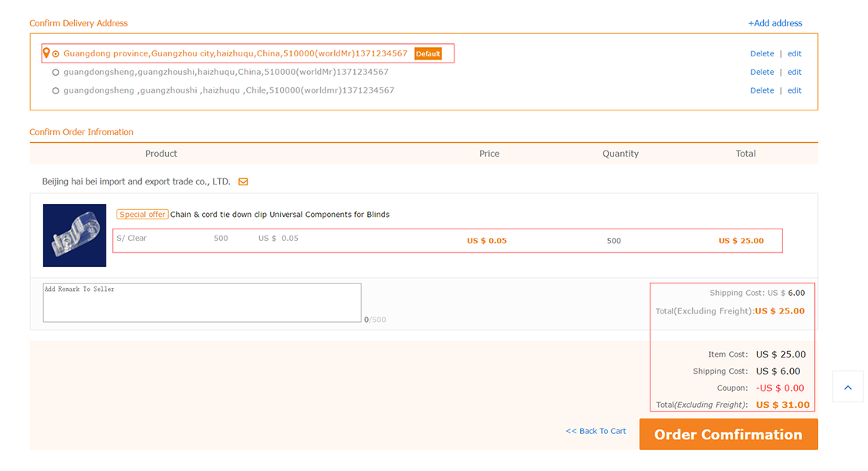Edit the Chile address
The width and height of the screenshot is (868, 471).
pyautogui.click(x=795, y=90)
